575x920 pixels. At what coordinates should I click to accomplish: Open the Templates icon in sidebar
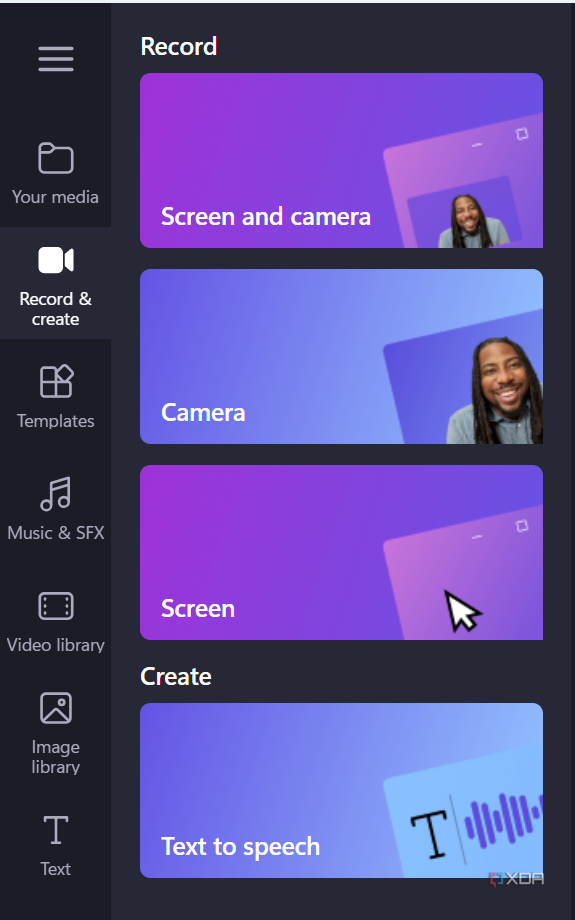56,381
